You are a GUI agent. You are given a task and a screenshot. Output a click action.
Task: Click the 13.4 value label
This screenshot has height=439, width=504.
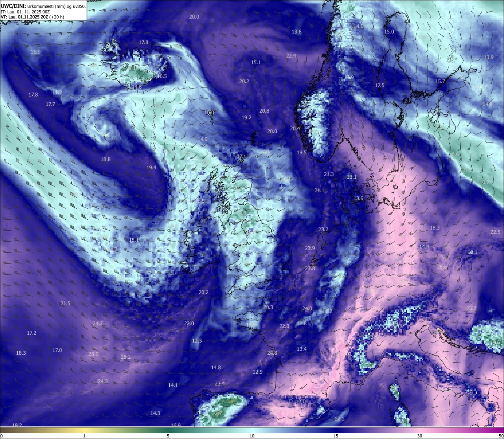[x=302, y=349]
